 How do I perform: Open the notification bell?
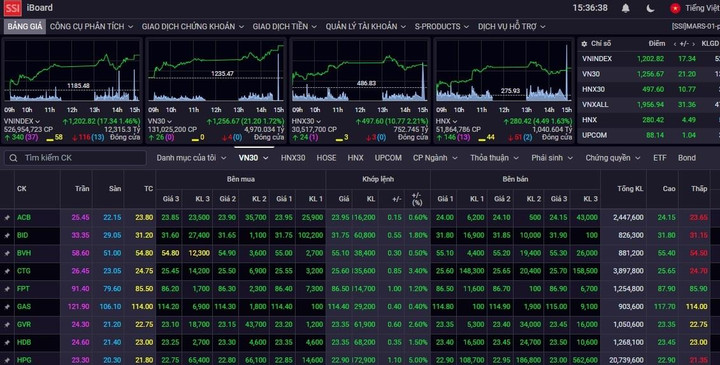click(x=625, y=8)
